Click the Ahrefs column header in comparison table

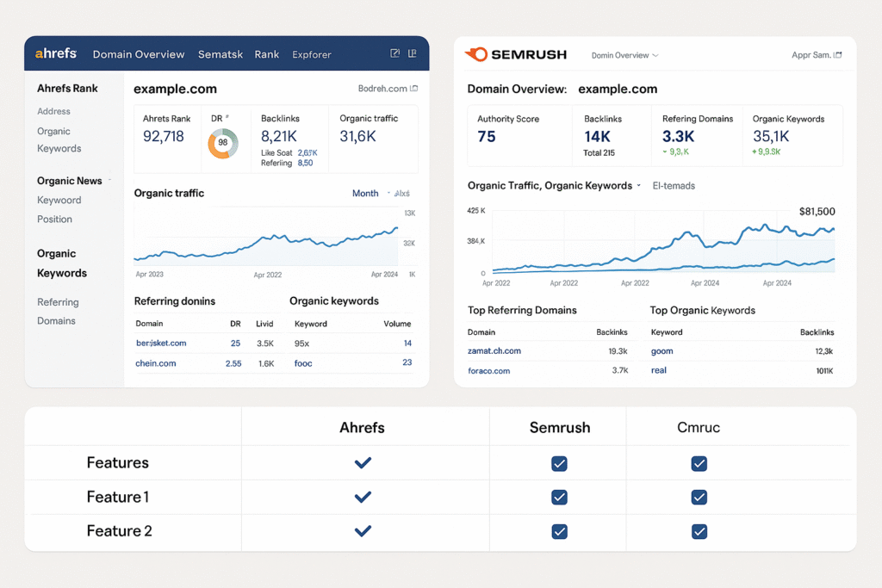(x=362, y=428)
